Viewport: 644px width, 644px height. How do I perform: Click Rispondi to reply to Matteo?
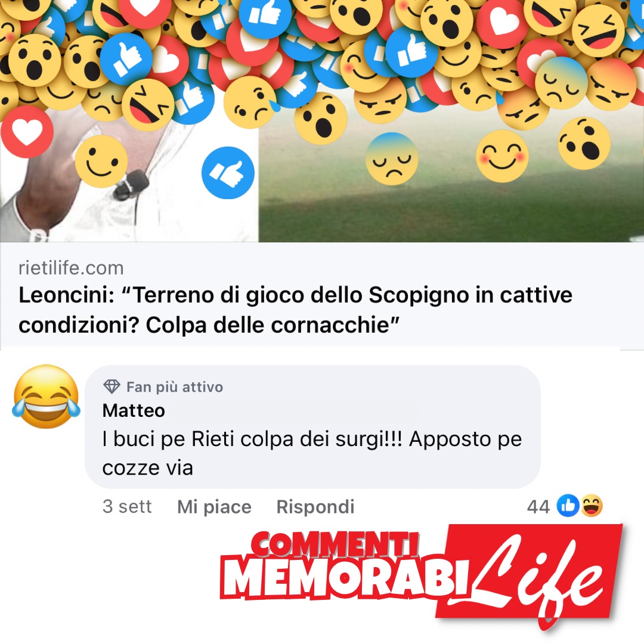pos(315,506)
